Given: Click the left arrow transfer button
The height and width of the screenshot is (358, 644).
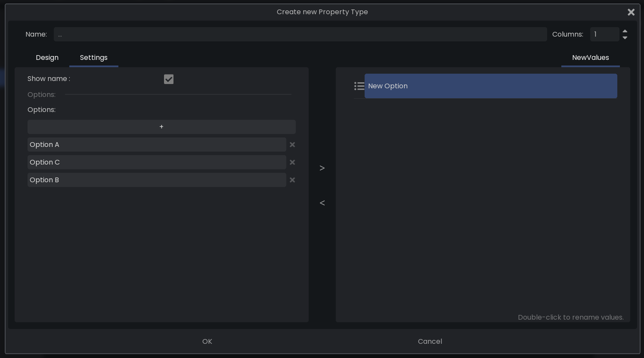Looking at the screenshot, I should click(x=322, y=203).
